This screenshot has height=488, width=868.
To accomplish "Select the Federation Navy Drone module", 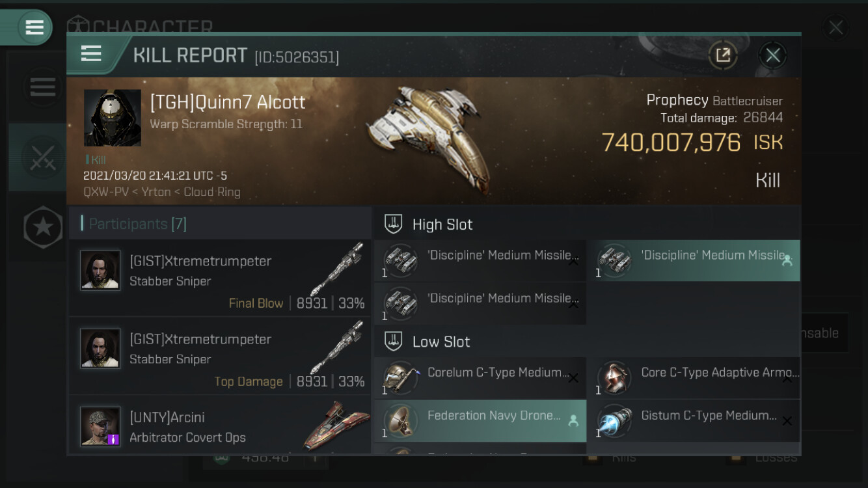I will [x=480, y=421].
